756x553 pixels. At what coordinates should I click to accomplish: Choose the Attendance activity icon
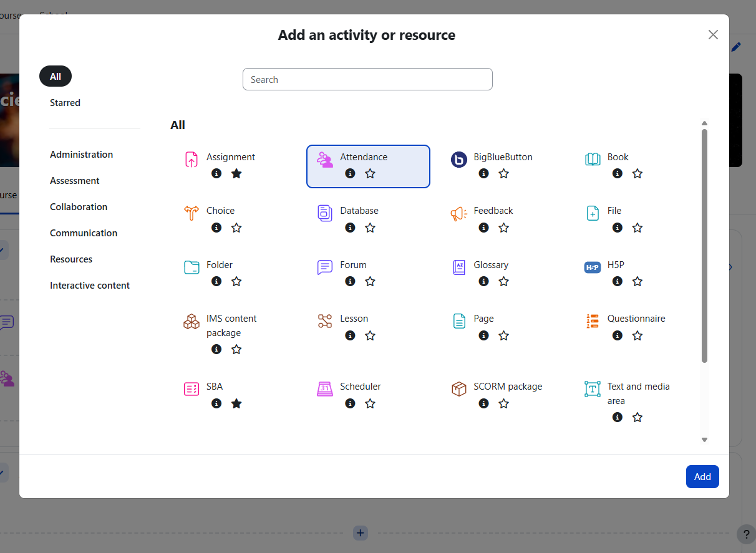click(x=325, y=160)
